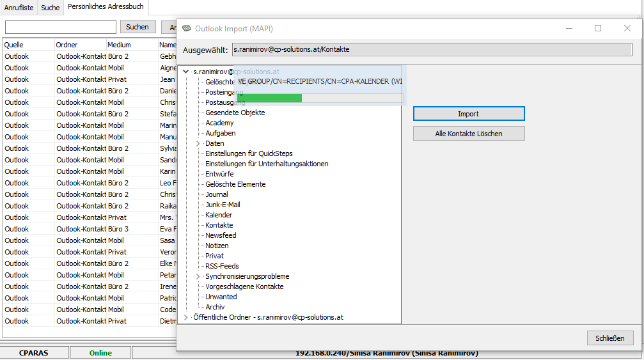
Task: Open the Suche tab
Action: pyautogui.click(x=50, y=8)
